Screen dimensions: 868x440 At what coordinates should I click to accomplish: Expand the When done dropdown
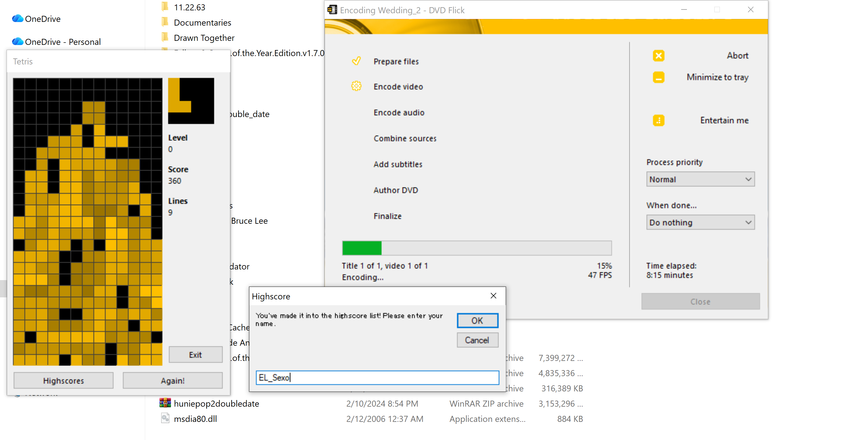coord(700,223)
